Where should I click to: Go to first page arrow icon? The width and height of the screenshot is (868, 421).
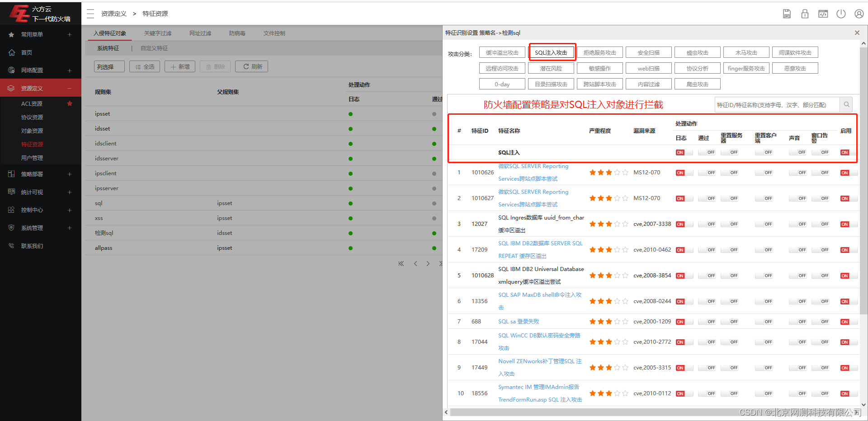(x=401, y=263)
